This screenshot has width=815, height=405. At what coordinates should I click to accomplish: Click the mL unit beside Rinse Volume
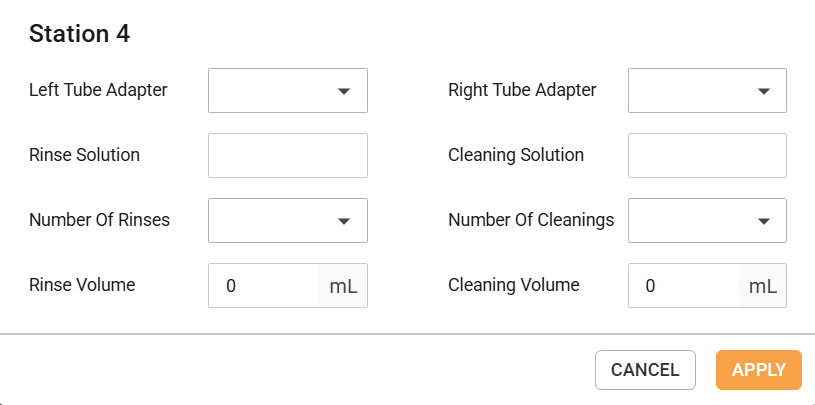[343, 286]
